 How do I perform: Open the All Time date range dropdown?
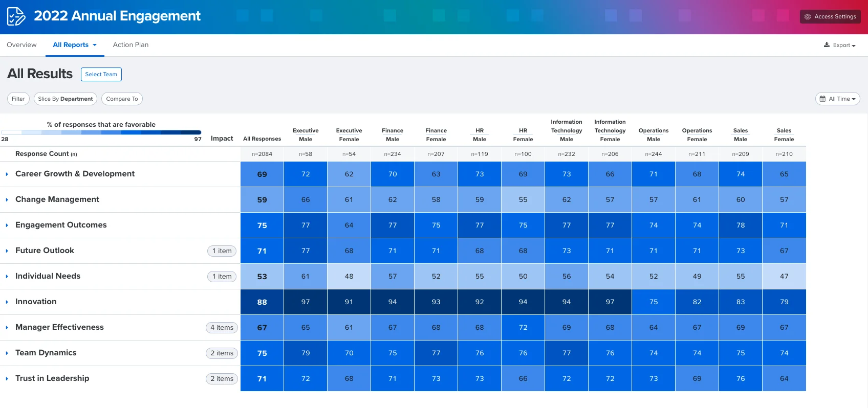[x=838, y=99]
